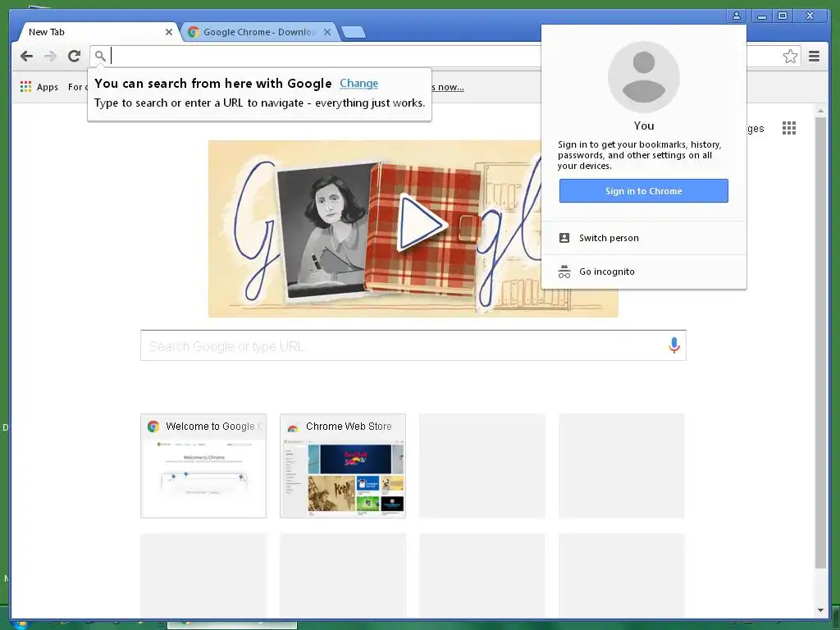Click the Forward navigation arrow
The width and height of the screenshot is (840, 630).
[50, 56]
